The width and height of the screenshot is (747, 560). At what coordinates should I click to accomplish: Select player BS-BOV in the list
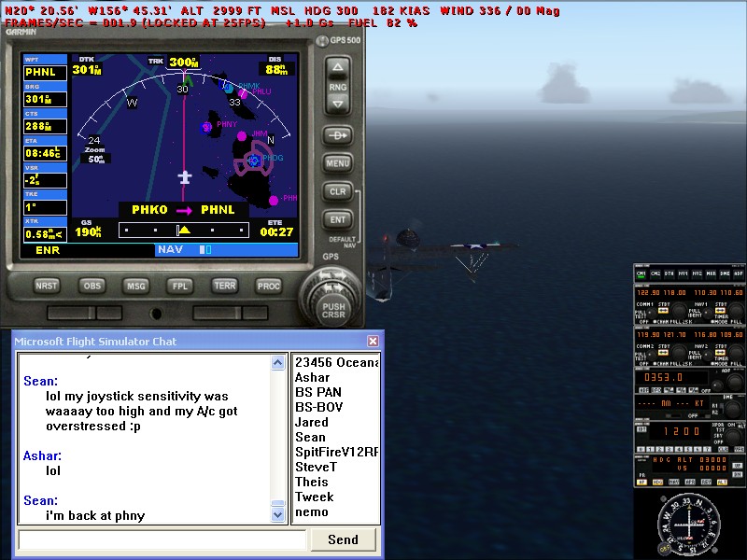pos(318,408)
